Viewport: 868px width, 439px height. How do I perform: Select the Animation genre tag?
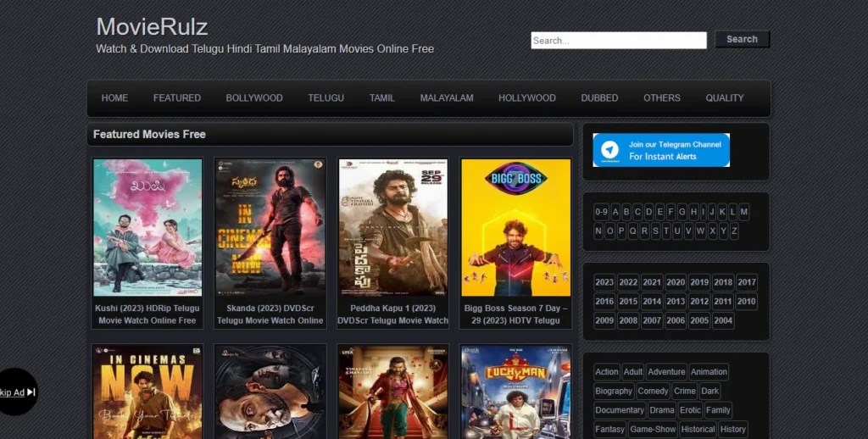tap(709, 372)
